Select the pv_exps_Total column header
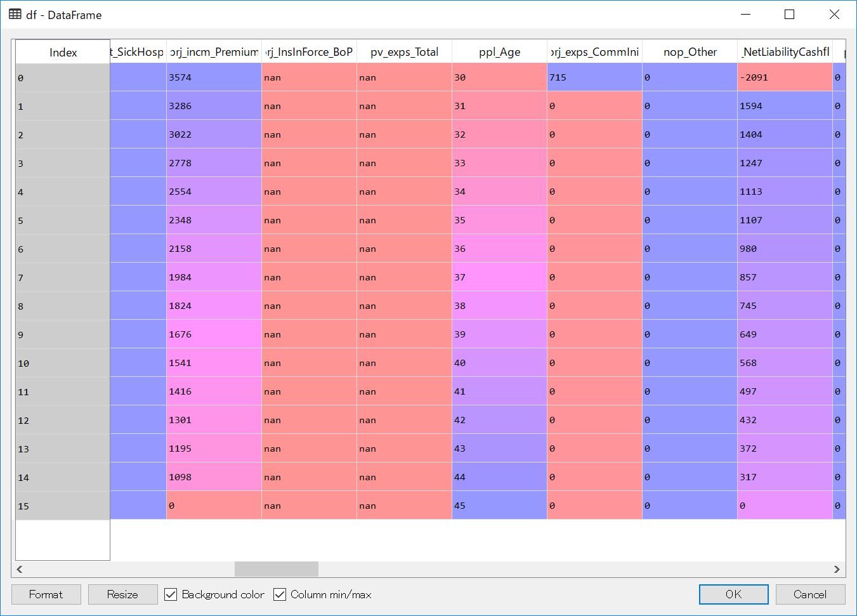The width and height of the screenshot is (857, 616). click(404, 52)
